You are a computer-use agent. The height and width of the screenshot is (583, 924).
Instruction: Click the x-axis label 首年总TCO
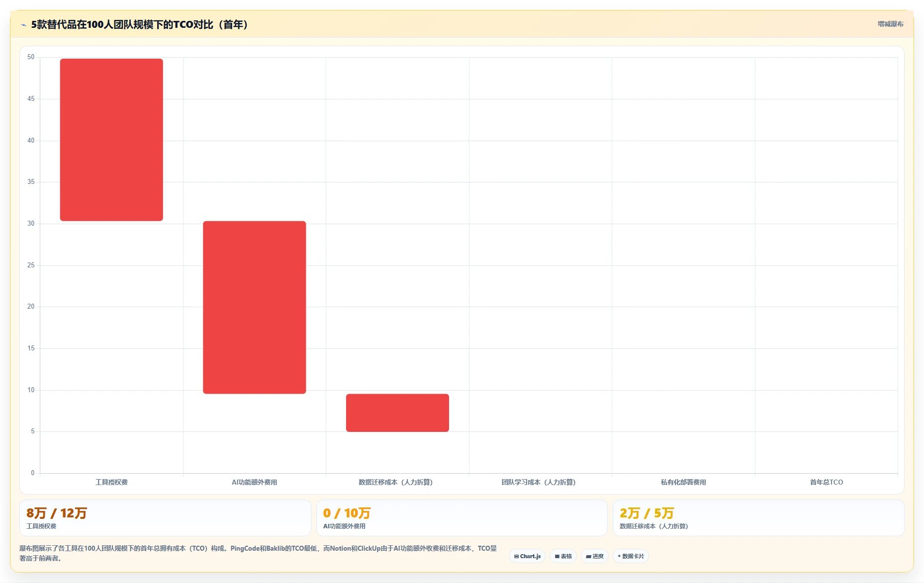point(827,482)
